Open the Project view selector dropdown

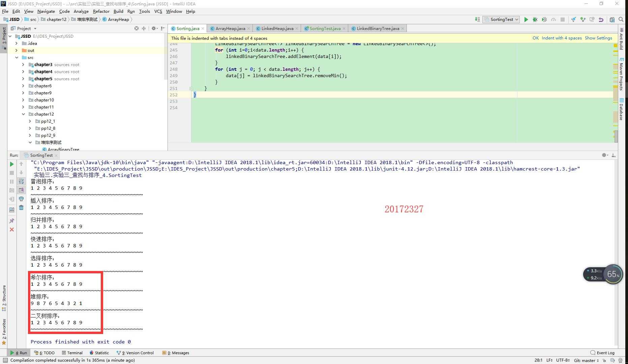click(x=23, y=28)
